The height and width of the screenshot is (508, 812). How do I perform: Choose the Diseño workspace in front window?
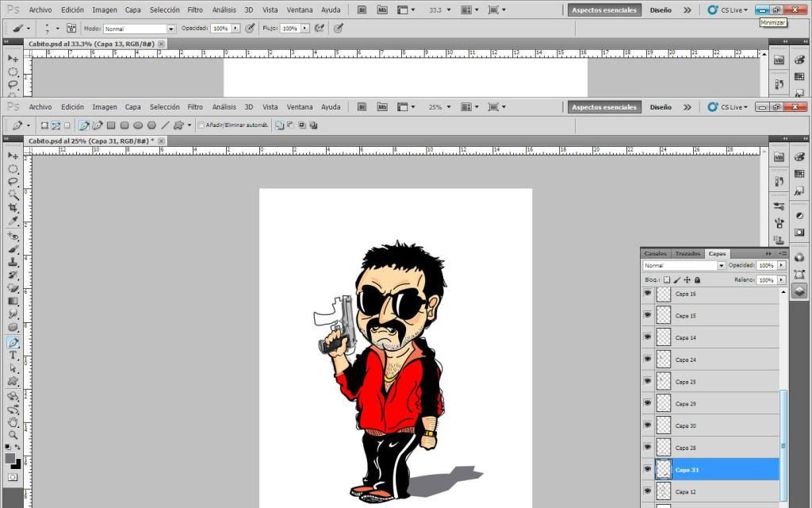coord(661,107)
